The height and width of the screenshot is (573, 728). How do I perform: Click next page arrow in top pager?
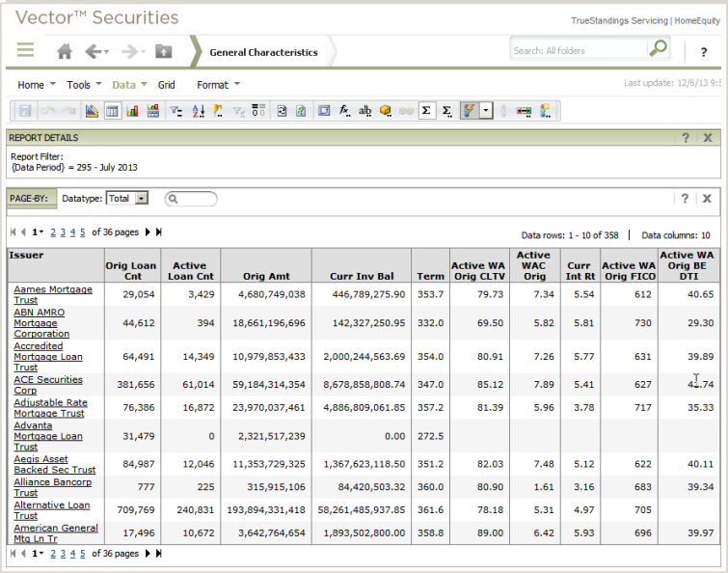tap(148, 232)
